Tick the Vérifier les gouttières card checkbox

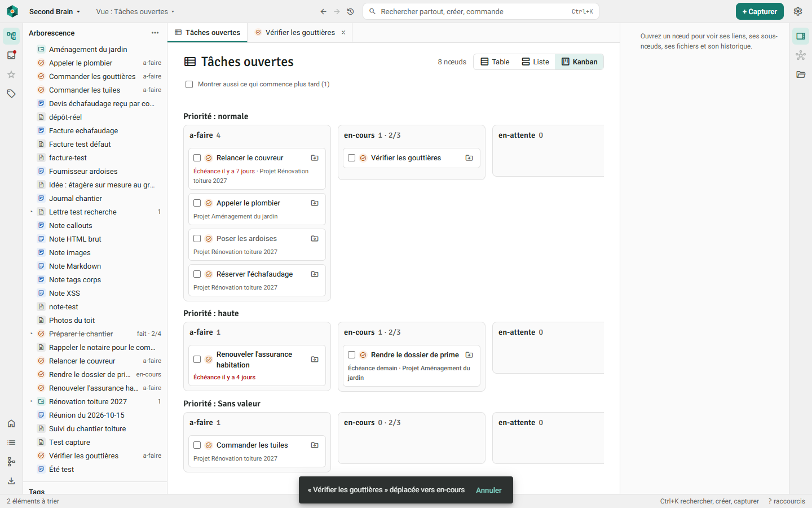point(352,158)
